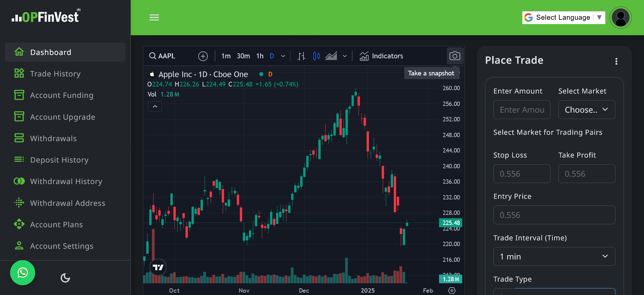644x295 pixels.
Task: Select the bars chart style icon
Action: coord(301,56)
